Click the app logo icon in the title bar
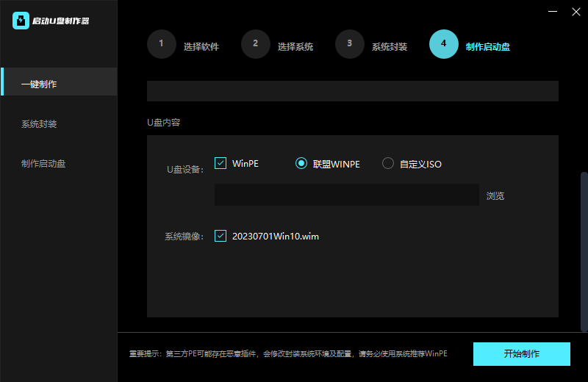This screenshot has width=588, height=382. (21, 21)
